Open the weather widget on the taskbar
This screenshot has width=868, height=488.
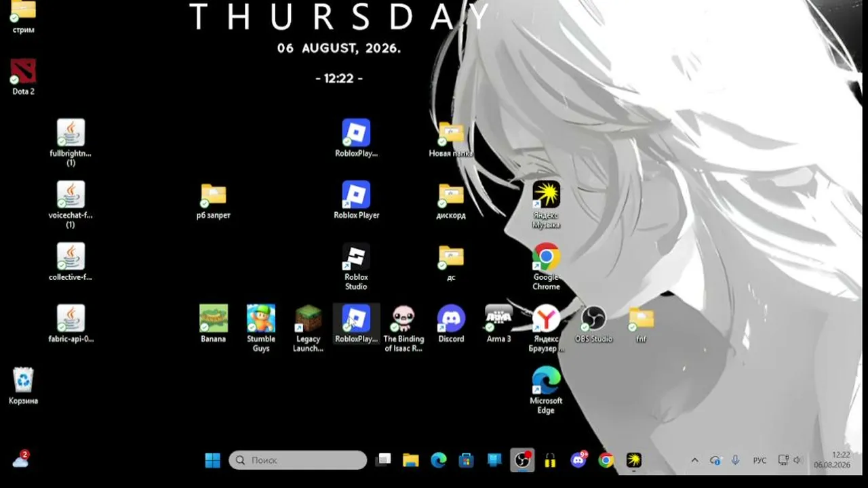[21, 460]
